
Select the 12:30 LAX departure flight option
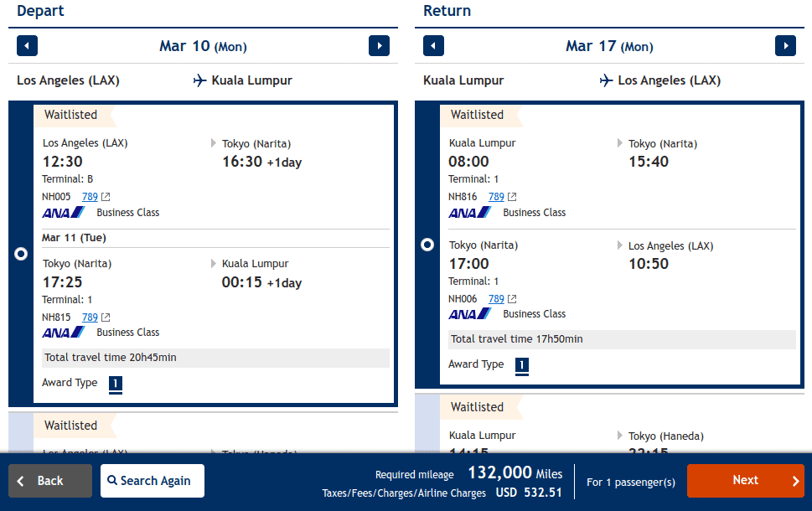21,254
